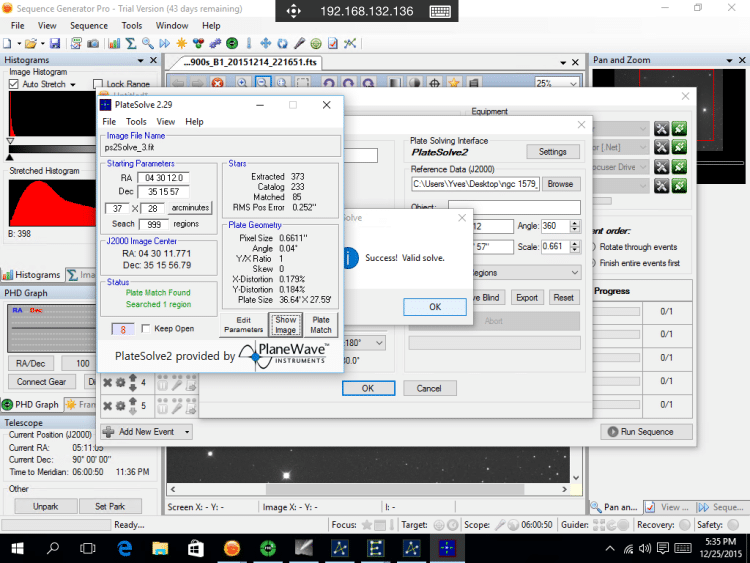
Task: Open File Explorer from the taskbar
Action: 160,548
